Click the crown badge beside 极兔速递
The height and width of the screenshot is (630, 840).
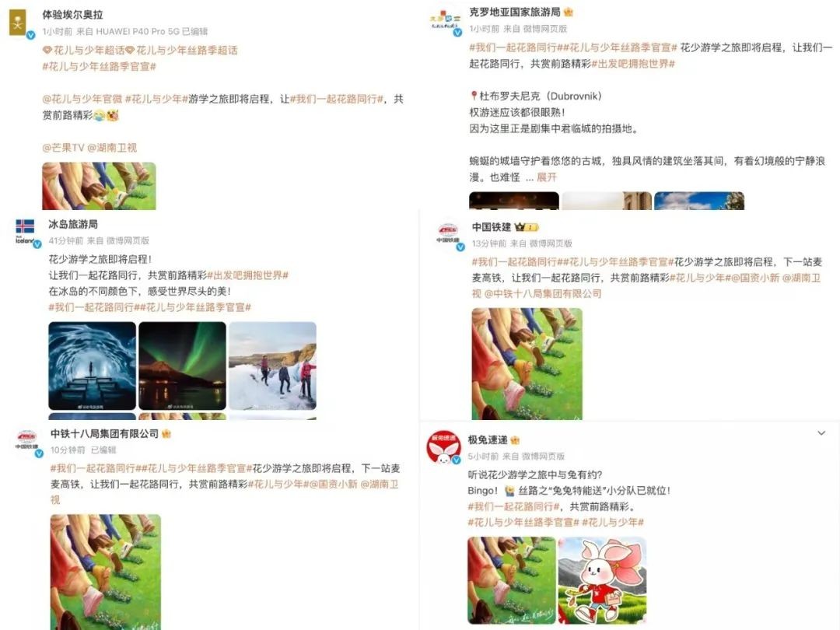pyautogui.click(x=516, y=440)
